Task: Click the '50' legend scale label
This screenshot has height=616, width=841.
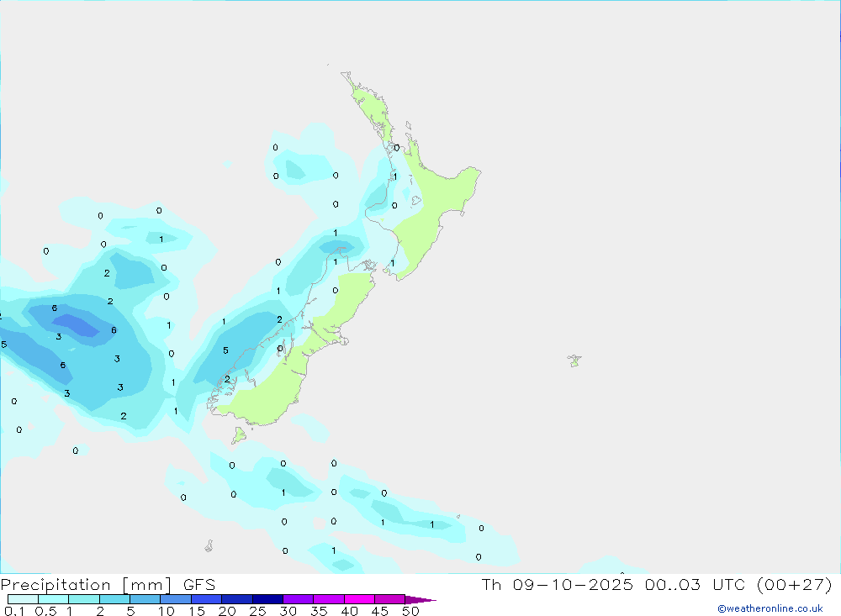Action: (410, 611)
